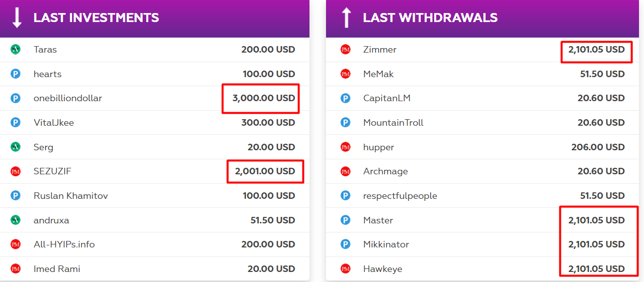
Task: Click the red PM icon next to SEZUZIF
Action: click(16, 171)
